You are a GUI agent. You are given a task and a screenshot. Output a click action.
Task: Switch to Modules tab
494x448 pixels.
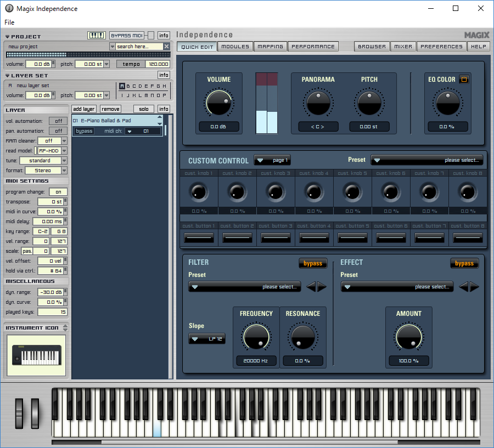(235, 46)
